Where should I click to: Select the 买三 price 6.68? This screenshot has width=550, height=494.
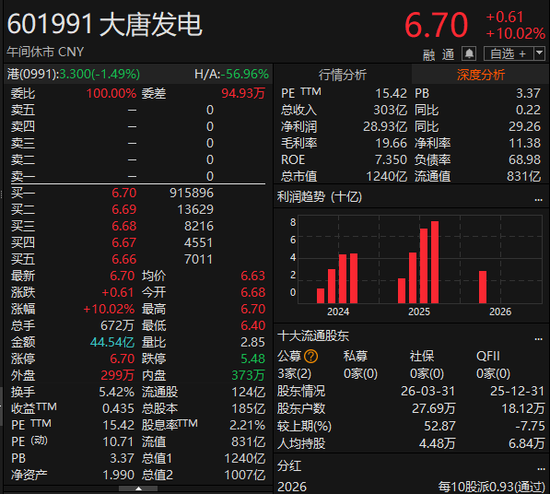tap(124, 226)
